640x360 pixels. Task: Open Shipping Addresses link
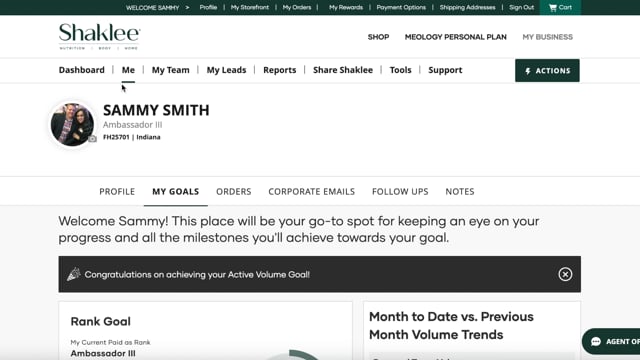[x=467, y=7]
